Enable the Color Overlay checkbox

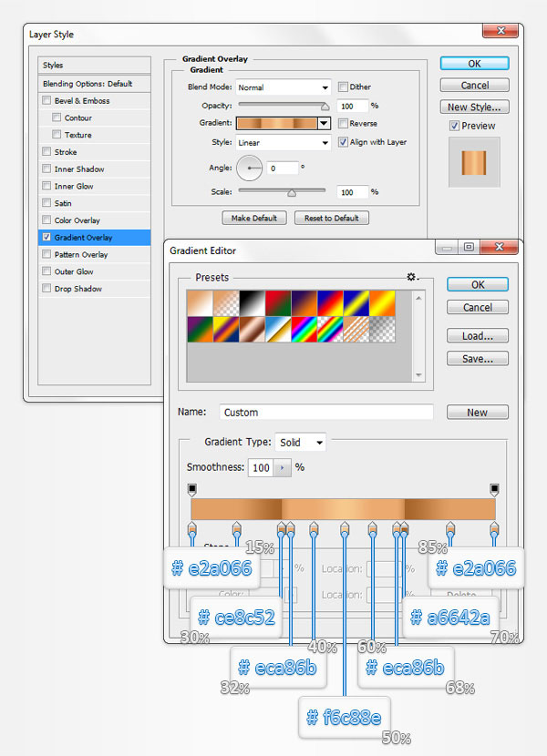tap(46, 220)
